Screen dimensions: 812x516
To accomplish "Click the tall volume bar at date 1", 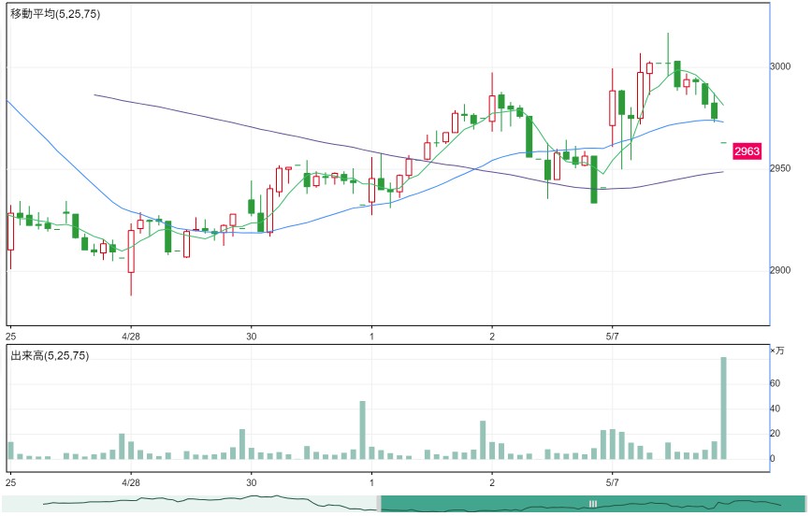I will [363, 430].
